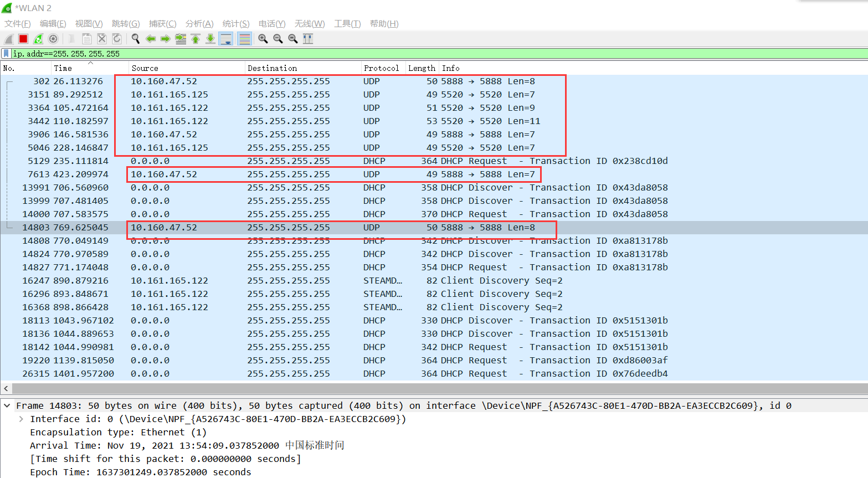Open the 无线(W) menu
The height and width of the screenshot is (478, 868).
(x=310, y=23)
